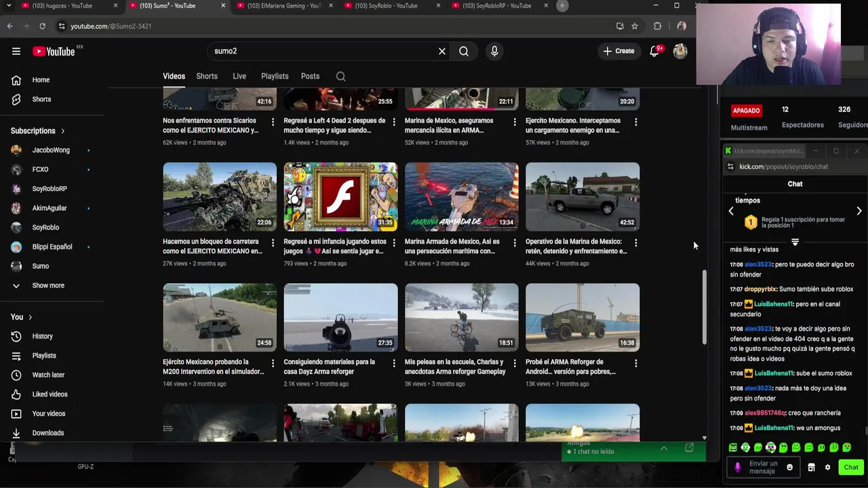868x488 pixels.
Task: Open YouTube notifications bell
Action: pyautogui.click(x=654, y=51)
